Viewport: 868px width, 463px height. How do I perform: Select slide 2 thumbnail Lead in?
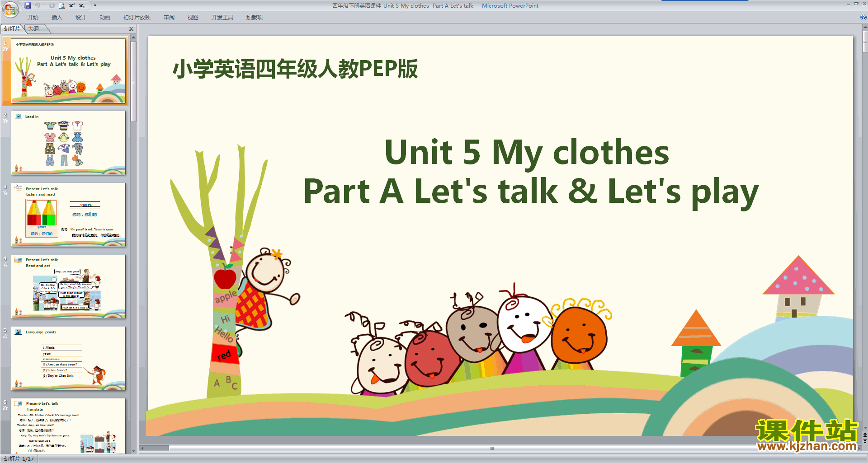(68, 143)
